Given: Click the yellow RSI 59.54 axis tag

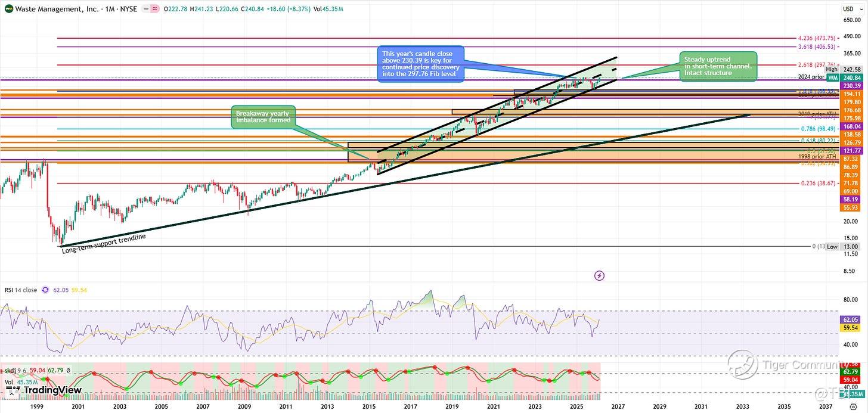Looking at the screenshot, I should 851,327.
